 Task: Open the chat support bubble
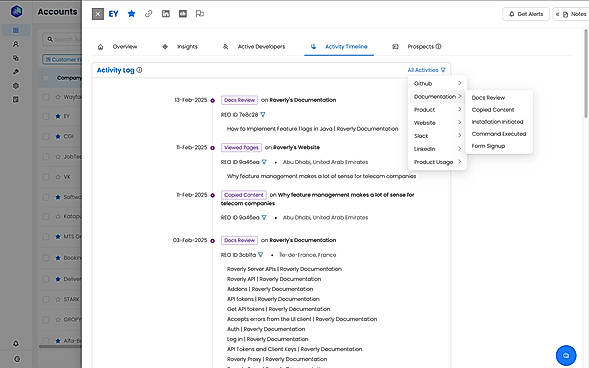pyautogui.click(x=566, y=355)
